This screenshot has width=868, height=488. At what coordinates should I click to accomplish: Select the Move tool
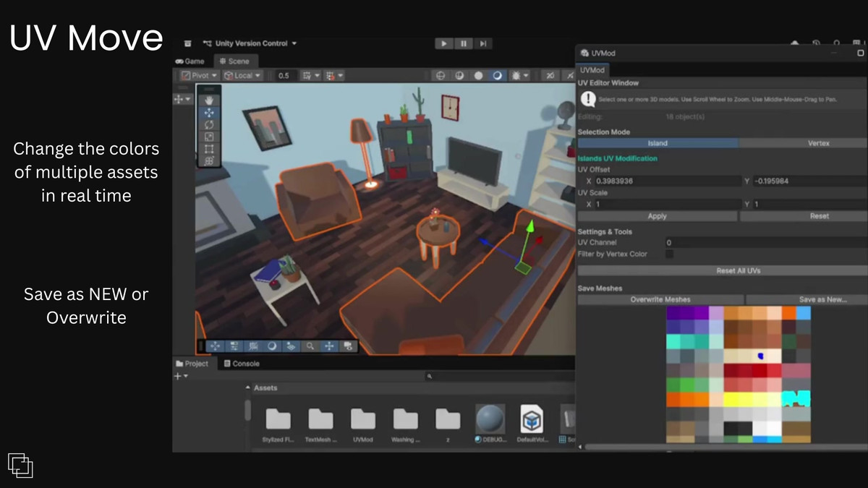click(209, 113)
